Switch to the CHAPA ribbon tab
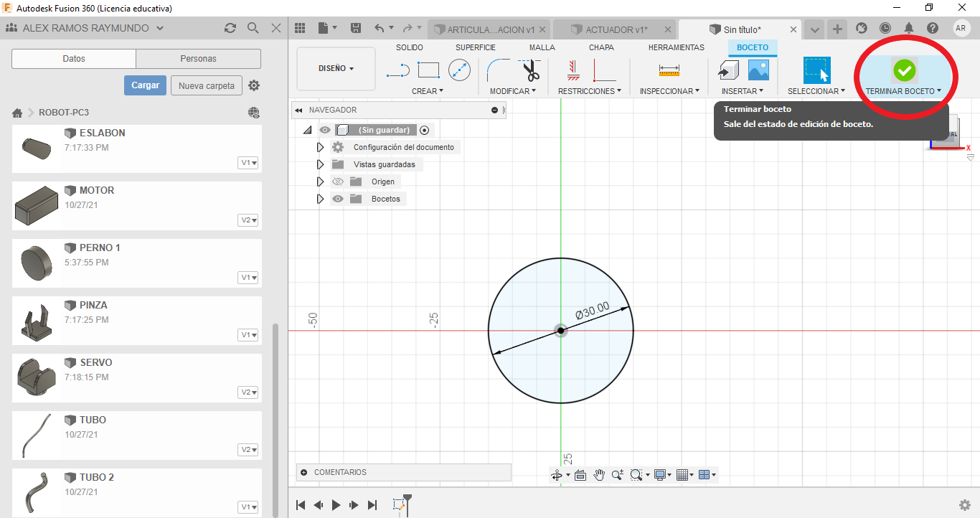980x518 pixels. (x=601, y=47)
